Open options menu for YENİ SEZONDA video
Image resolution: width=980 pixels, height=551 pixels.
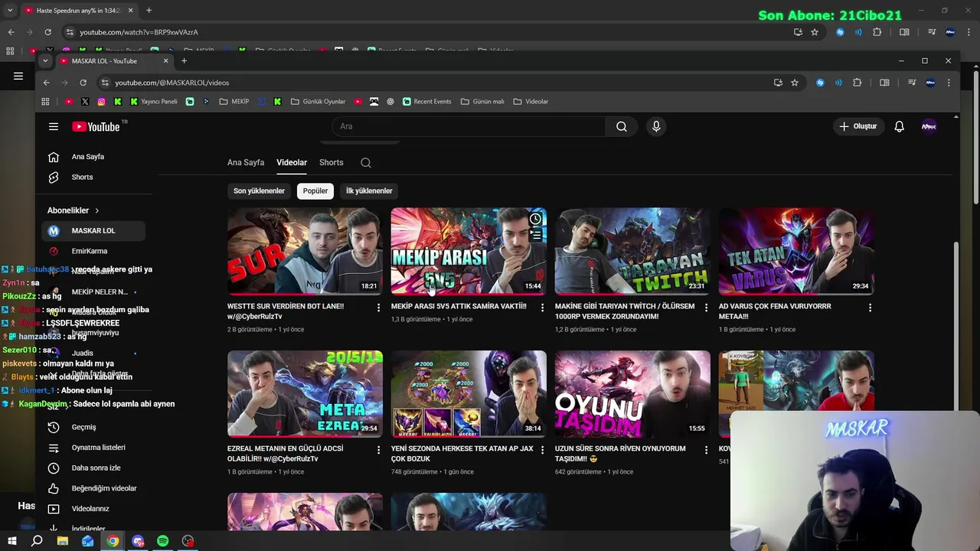[x=542, y=450]
